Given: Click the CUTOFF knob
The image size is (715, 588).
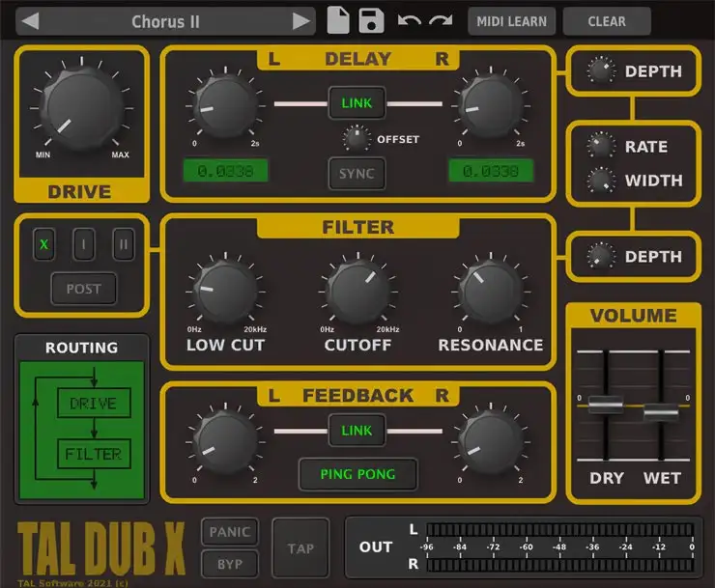Looking at the screenshot, I should (x=357, y=292).
